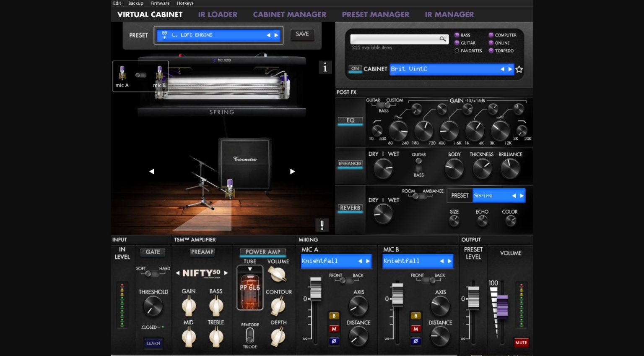The image size is (644, 356).
Task: Enable the FAVORITES filter radio button
Action: (x=457, y=50)
